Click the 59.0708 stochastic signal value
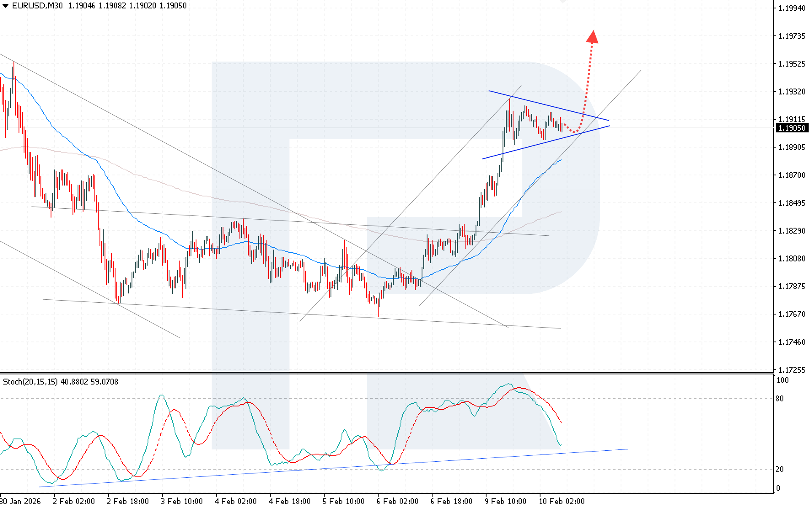This screenshot has height=511, width=812. [105, 382]
